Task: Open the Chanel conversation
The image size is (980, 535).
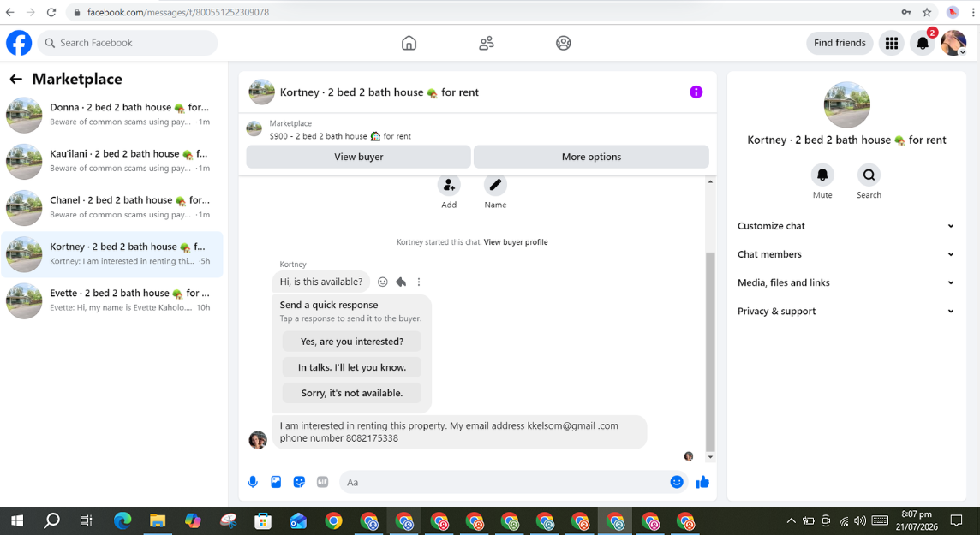Action: pos(112,208)
